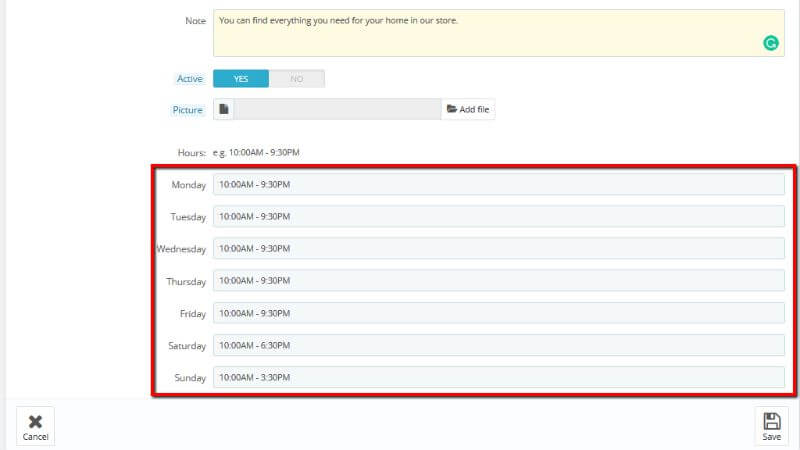The image size is (800, 450).
Task: Click the file icon beside Picture field
Action: tap(223, 109)
